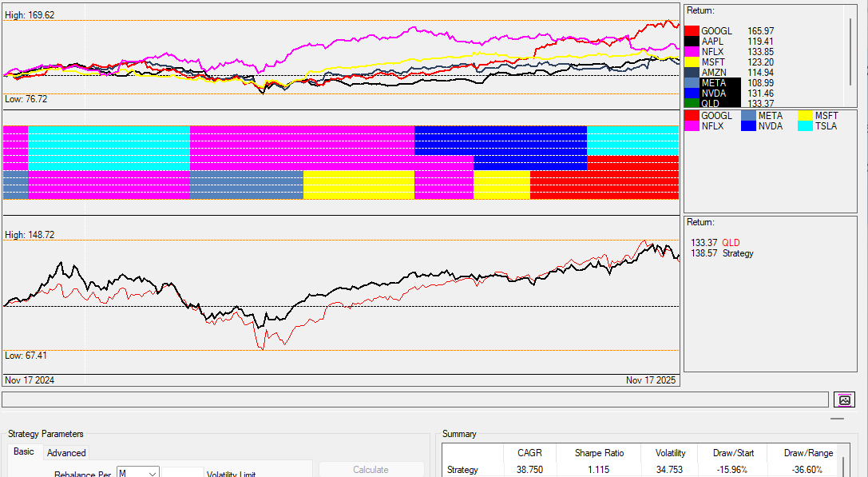This screenshot has width=868, height=477.
Task: Switch to the Advanced tab
Action: pos(66,452)
